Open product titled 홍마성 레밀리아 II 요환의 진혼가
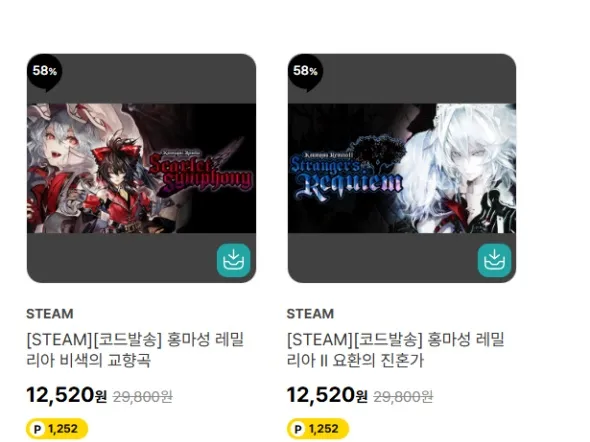This screenshot has height=442, width=590. coord(395,350)
